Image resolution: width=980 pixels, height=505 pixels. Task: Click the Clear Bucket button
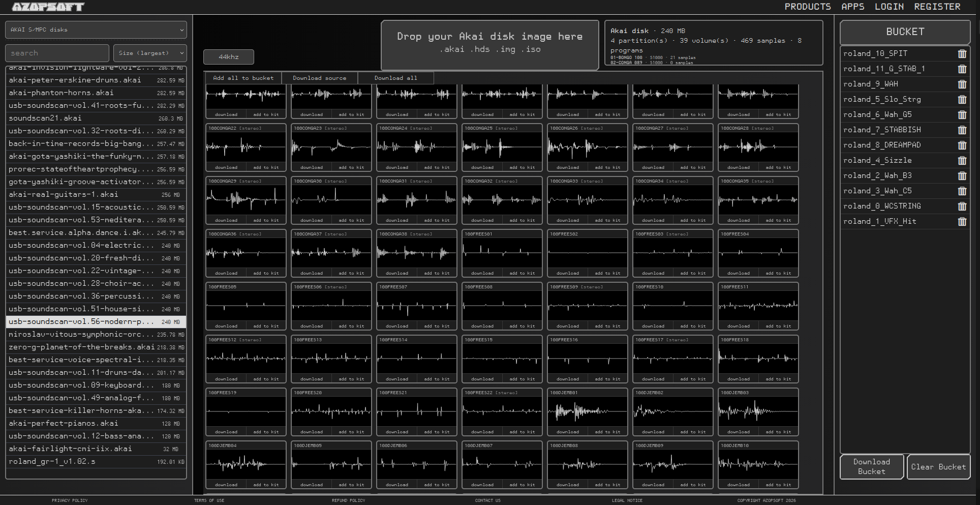(938, 466)
